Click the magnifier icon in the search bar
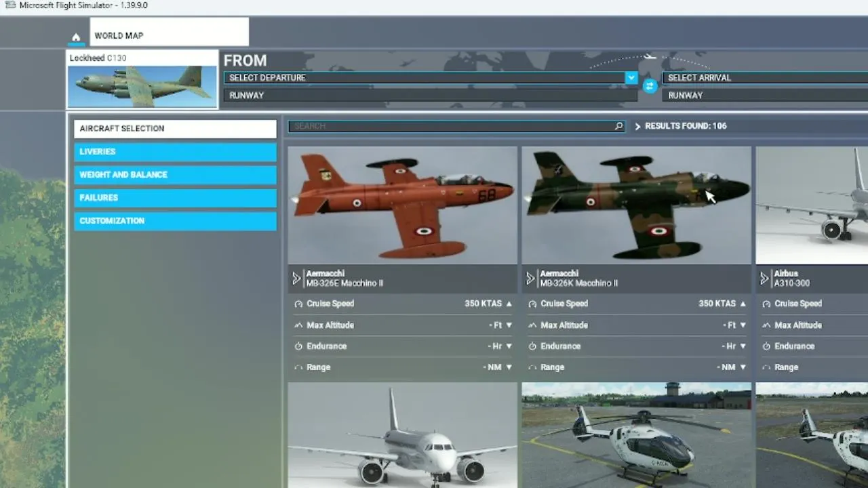 [x=618, y=126]
